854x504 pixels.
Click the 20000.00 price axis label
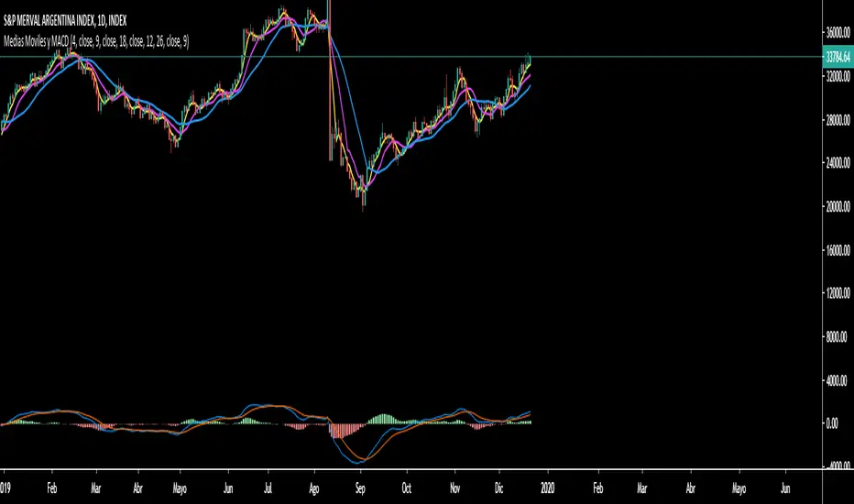coord(838,206)
